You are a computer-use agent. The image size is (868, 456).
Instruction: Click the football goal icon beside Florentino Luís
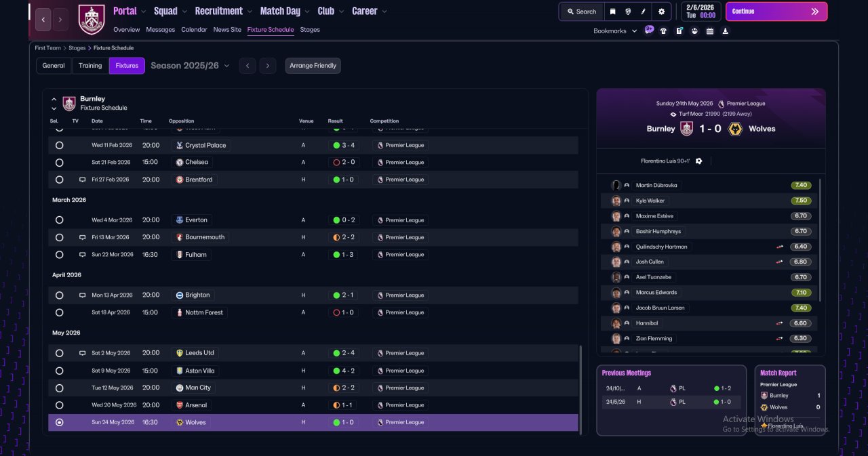(x=698, y=161)
